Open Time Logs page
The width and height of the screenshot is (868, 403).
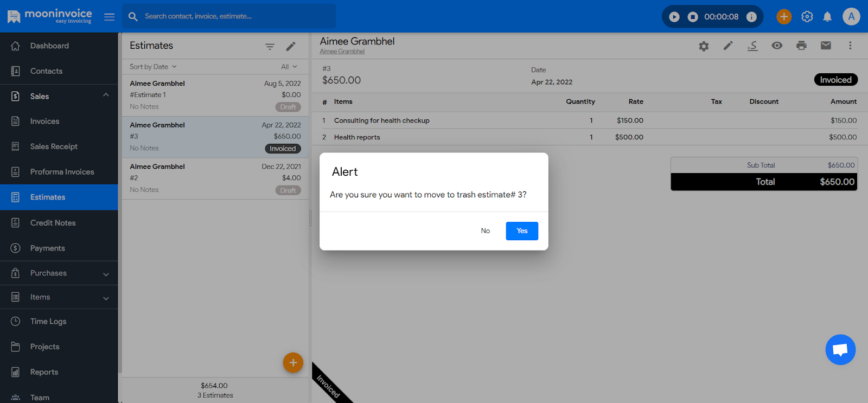[59, 322]
